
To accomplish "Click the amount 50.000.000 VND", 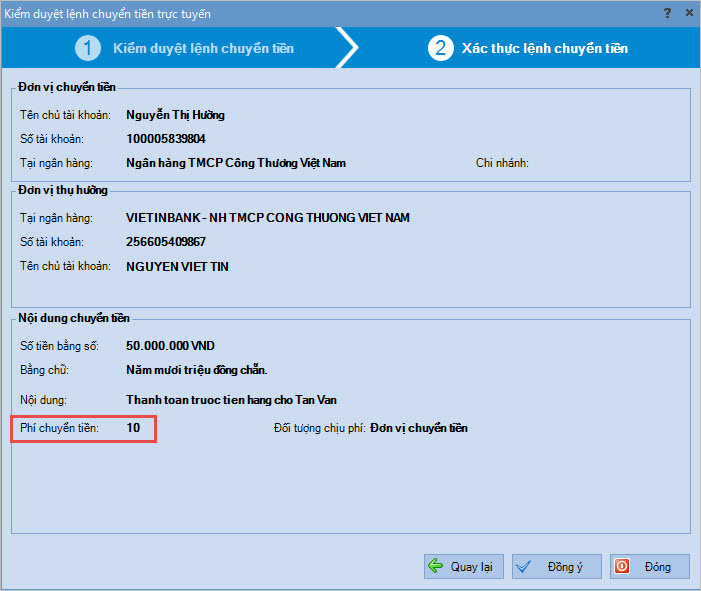I will point(169,345).
